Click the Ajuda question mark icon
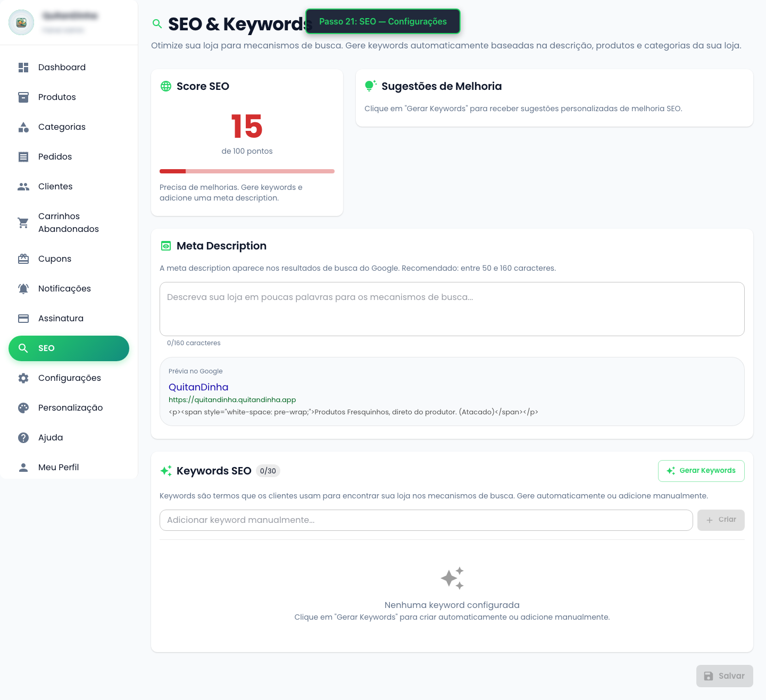Screen dimensions: 766x700 23,438
